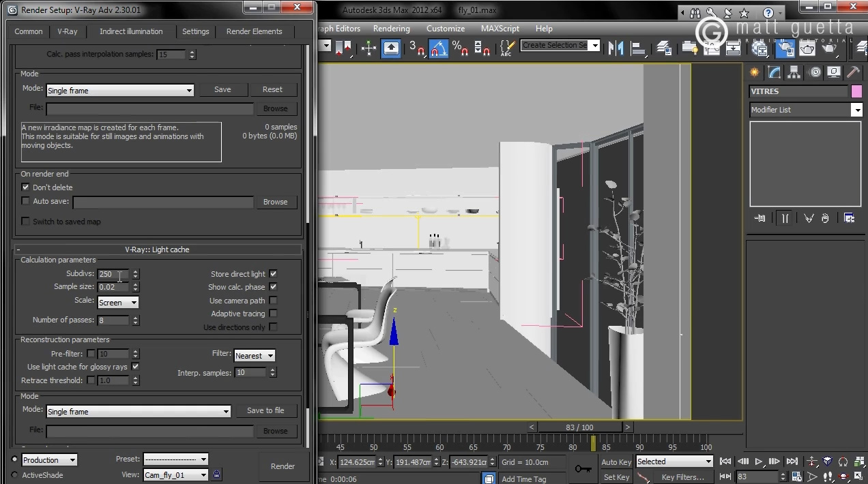This screenshot has width=868, height=484.
Task: Open the Hierarchy command panel tab
Action: [x=794, y=72]
